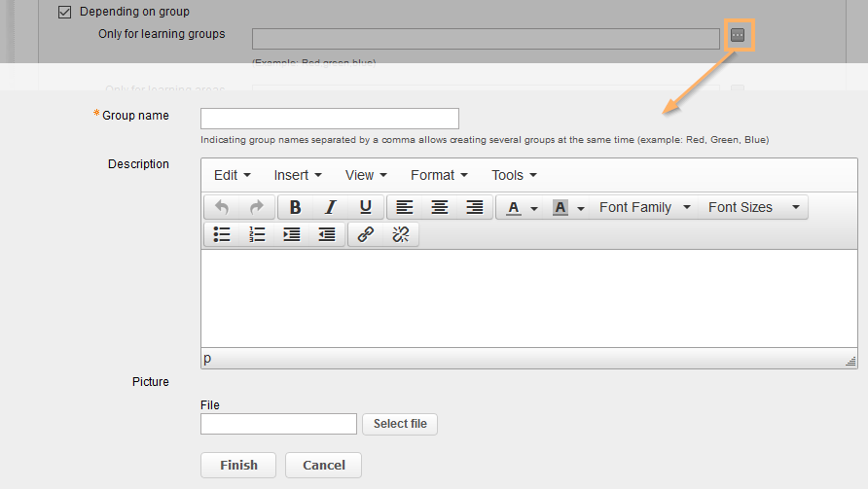
Task: Click the Group name input field
Action: [x=329, y=119]
